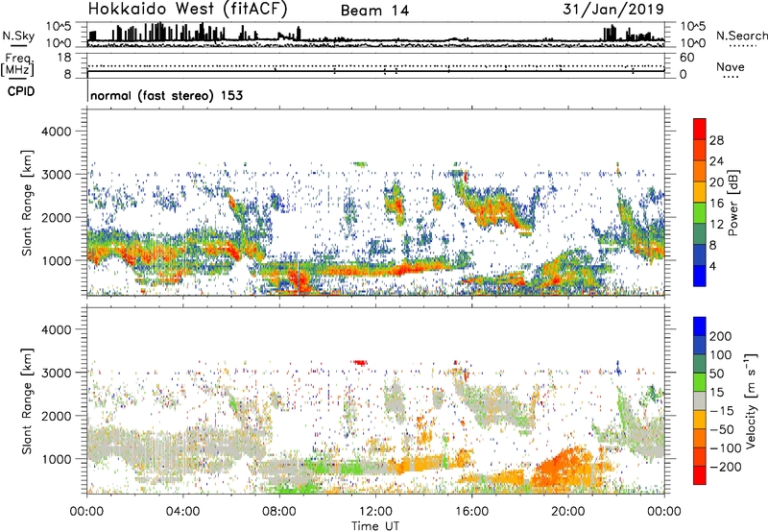Image resolution: width=768 pixels, height=532 pixels.
Task: Click the "Time UT" axis title
Action: 375,526
